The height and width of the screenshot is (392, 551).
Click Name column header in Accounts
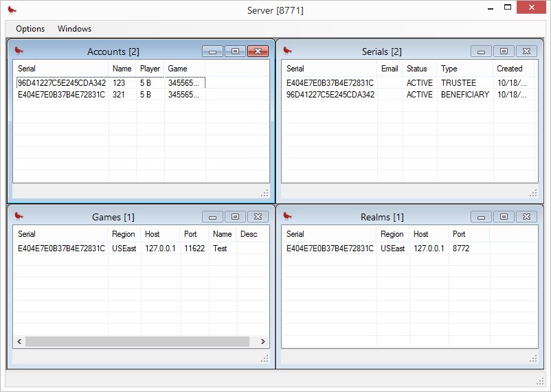click(122, 69)
